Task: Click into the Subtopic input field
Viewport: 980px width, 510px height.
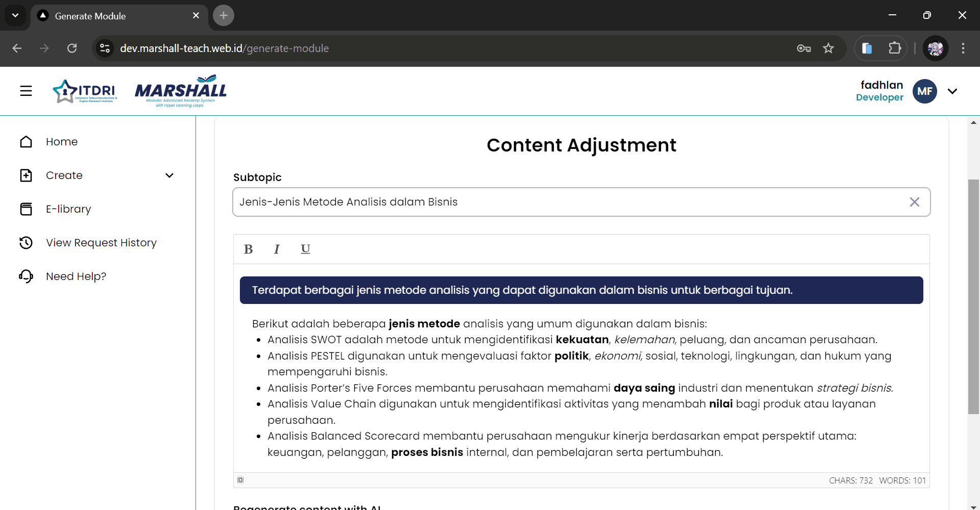Action: coord(561,202)
